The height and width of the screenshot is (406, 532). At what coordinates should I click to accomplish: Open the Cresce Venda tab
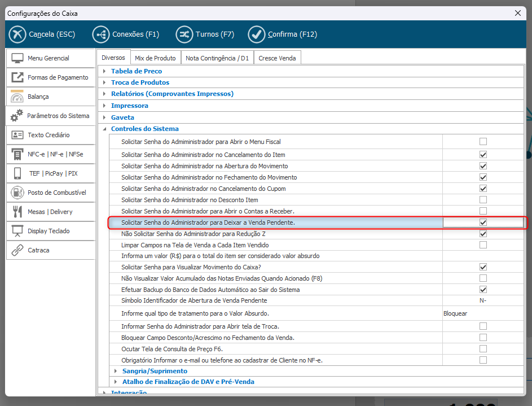pyautogui.click(x=277, y=58)
